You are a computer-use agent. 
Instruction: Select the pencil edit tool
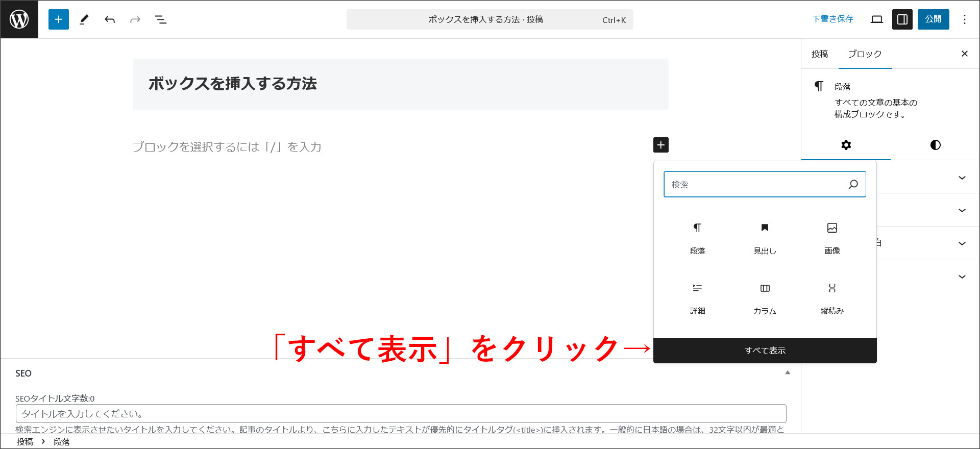coord(84,19)
